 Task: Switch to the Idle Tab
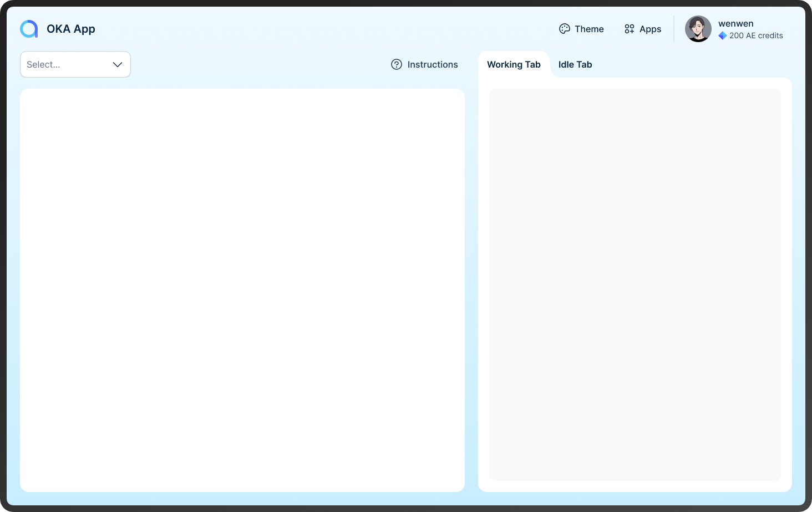click(x=575, y=64)
